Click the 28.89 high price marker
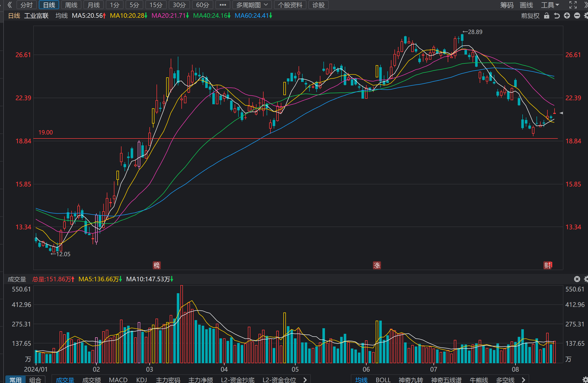The width and height of the screenshot is (588, 383). click(x=473, y=32)
